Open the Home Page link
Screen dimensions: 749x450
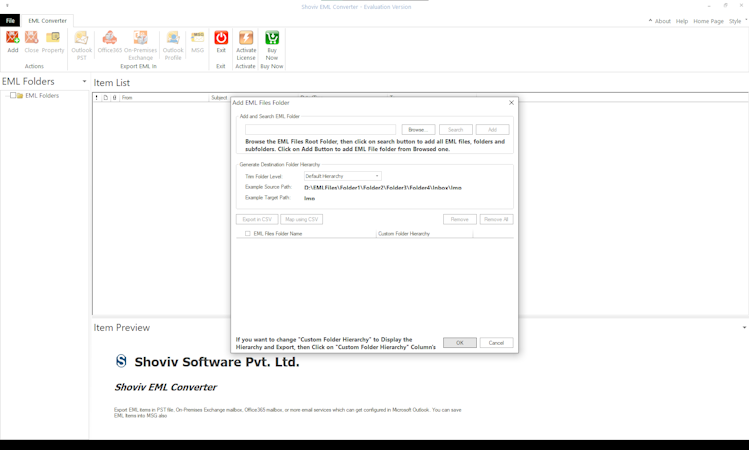point(708,21)
